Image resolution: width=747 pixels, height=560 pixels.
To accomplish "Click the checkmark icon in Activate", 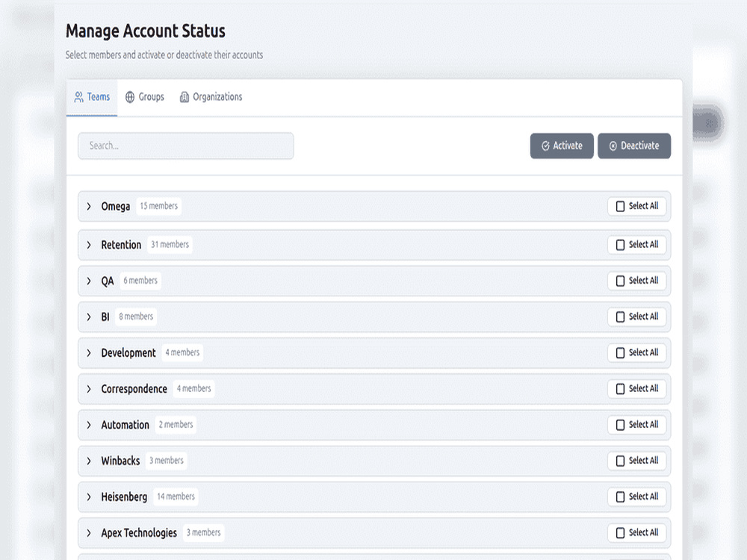I will click(x=545, y=146).
